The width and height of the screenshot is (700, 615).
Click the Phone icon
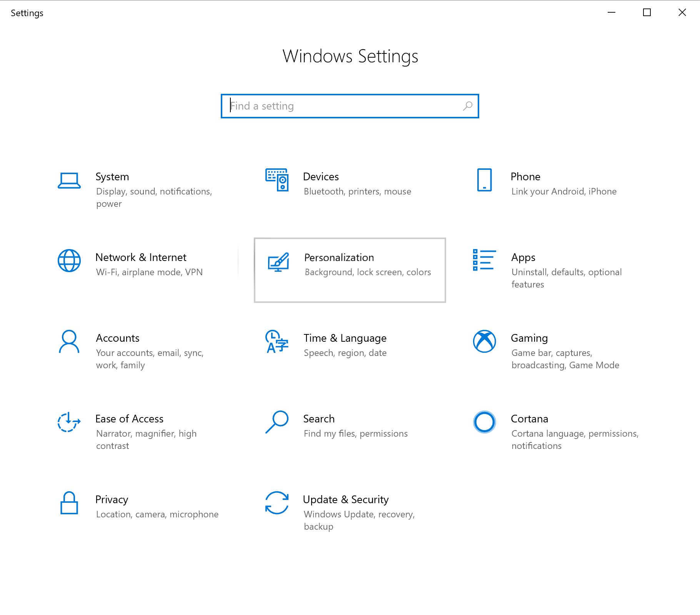coord(484,180)
